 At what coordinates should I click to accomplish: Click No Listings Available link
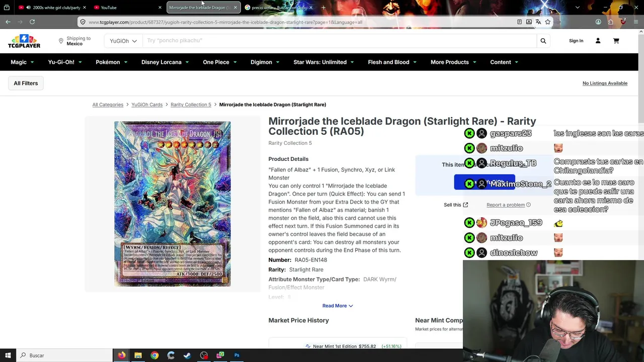click(605, 83)
